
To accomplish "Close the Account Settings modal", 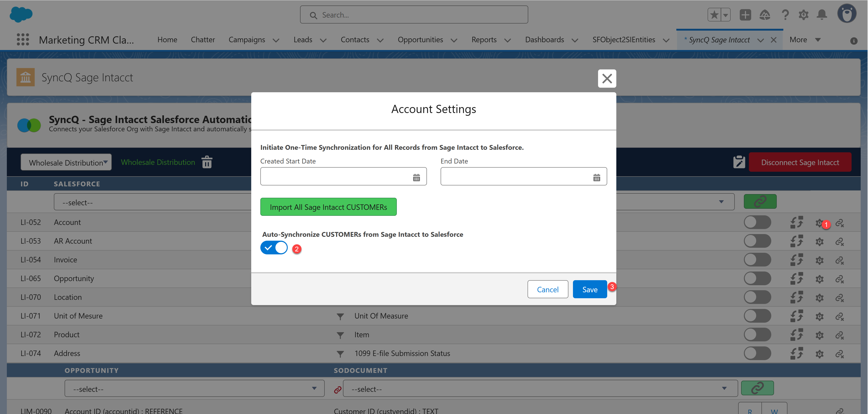I will coord(607,79).
